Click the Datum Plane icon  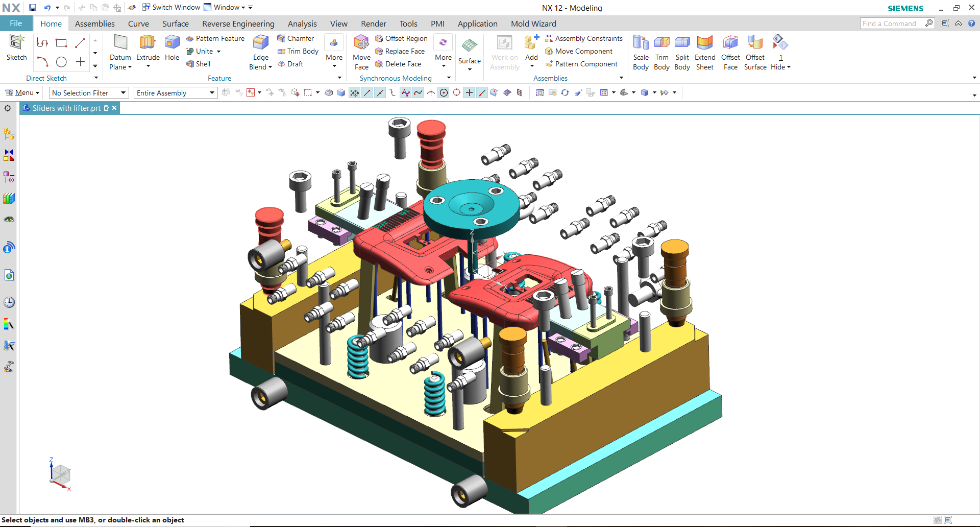tap(120, 43)
